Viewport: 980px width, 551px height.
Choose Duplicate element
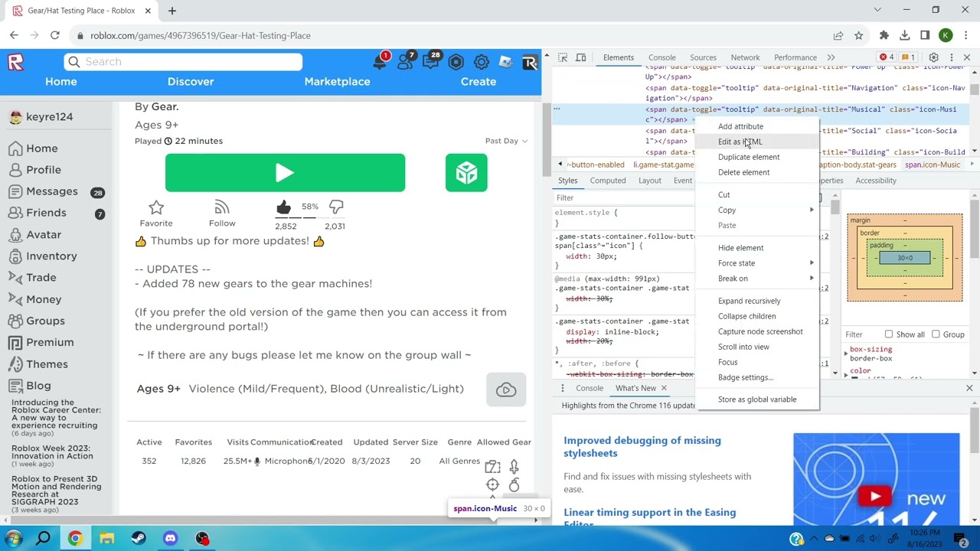[x=758, y=157]
